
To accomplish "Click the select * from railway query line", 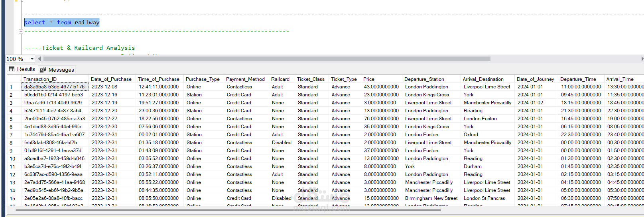I will tap(62, 23).
